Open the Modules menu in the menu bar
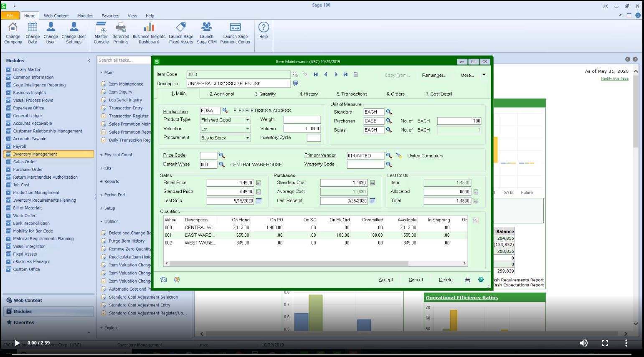644x357 pixels. click(85, 15)
